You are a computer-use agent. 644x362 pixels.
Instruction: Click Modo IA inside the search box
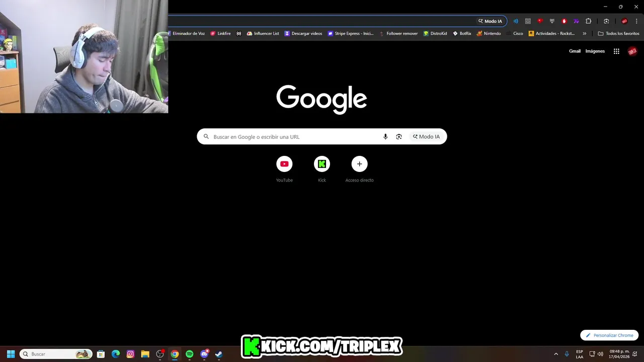pyautogui.click(x=426, y=137)
